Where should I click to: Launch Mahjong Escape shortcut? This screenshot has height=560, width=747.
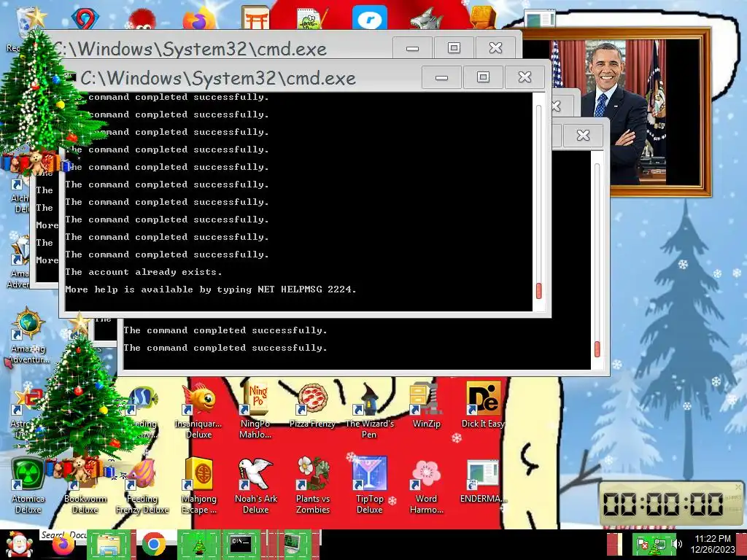tap(198, 485)
